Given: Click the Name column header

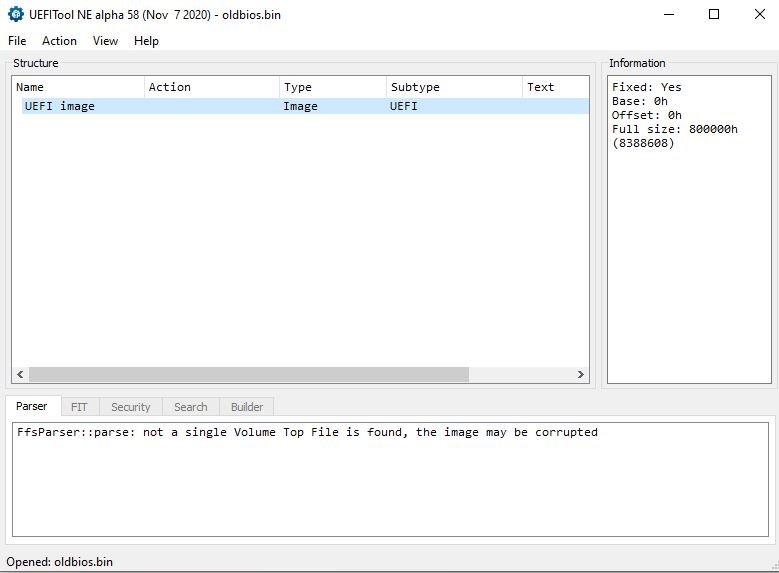Looking at the screenshot, I should click(78, 87).
